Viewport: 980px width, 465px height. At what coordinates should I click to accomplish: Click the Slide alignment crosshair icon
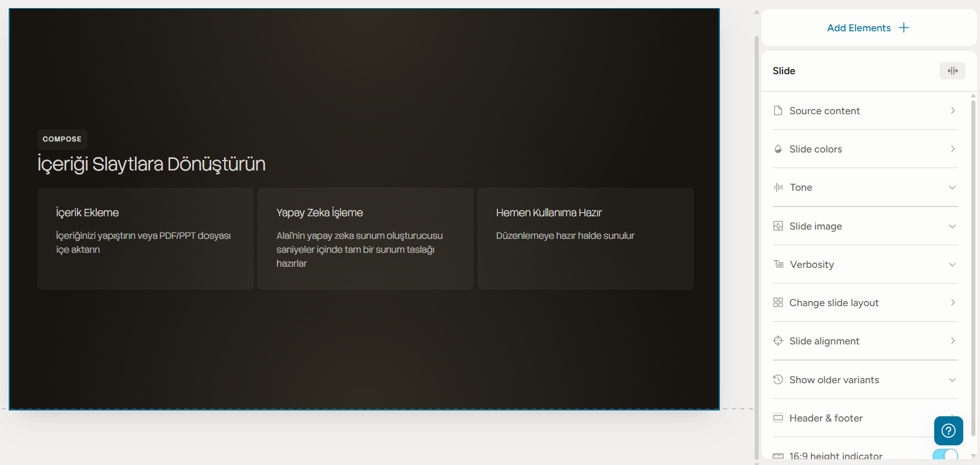(778, 341)
